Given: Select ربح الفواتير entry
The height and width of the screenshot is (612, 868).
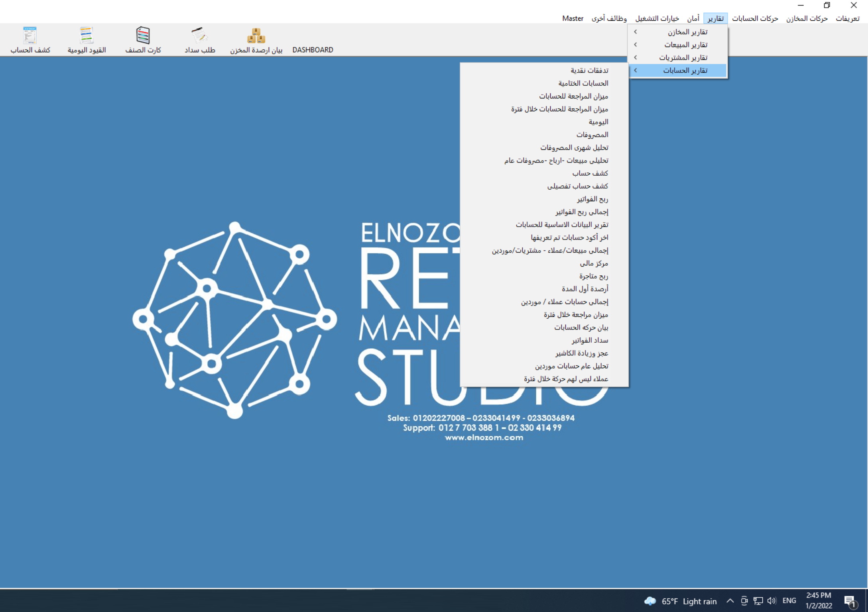Looking at the screenshot, I should 545,199.
